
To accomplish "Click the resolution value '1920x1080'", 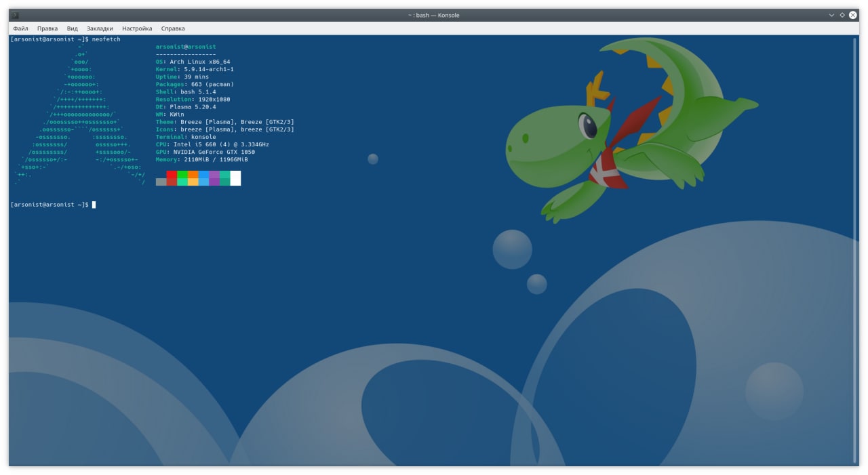I will 214,99.
